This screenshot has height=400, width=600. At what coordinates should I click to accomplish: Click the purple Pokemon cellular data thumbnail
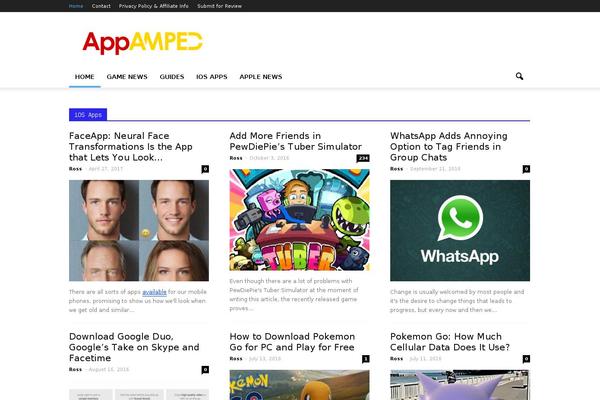click(460, 385)
